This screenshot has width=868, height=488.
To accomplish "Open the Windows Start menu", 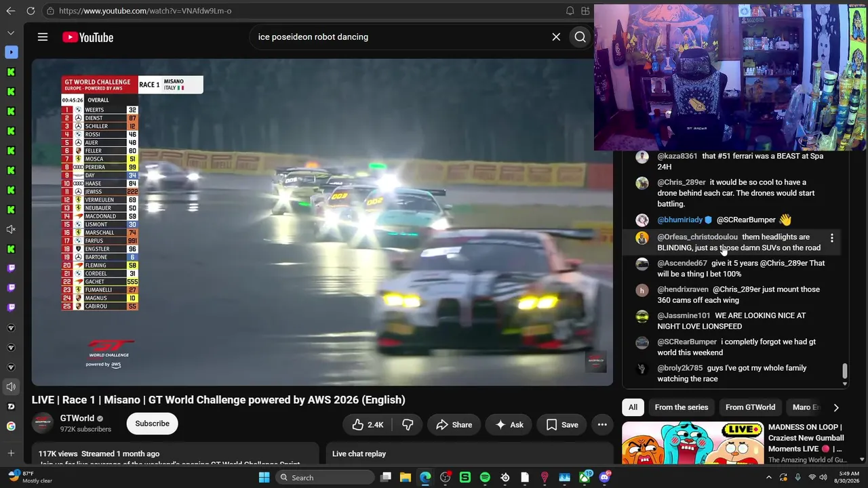I will coord(264,477).
